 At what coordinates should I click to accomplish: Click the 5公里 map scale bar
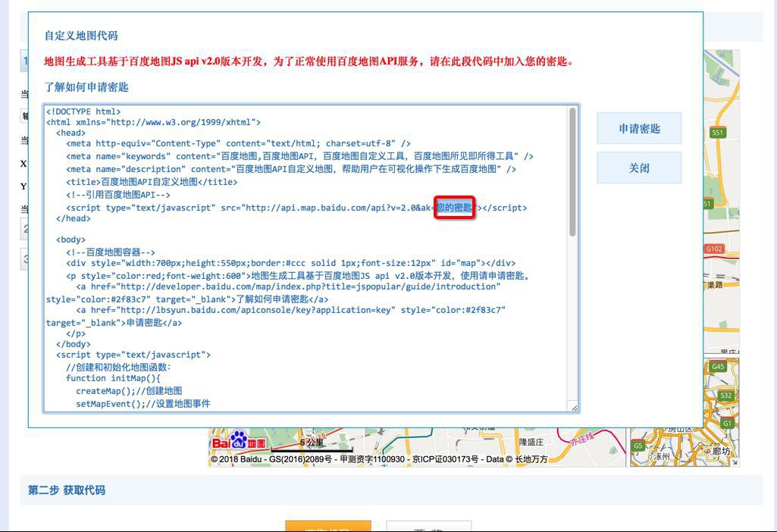pos(312,446)
